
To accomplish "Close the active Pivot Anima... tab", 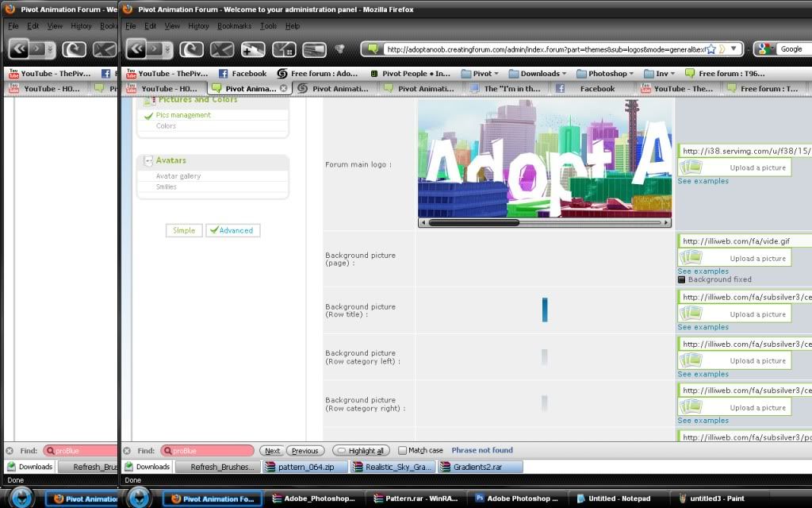I will pos(283,88).
